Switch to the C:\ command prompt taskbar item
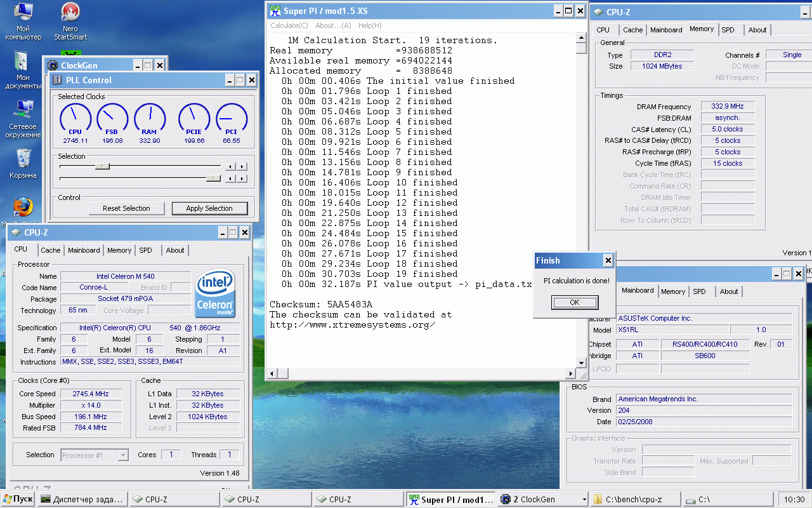 pyautogui.click(x=727, y=499)
